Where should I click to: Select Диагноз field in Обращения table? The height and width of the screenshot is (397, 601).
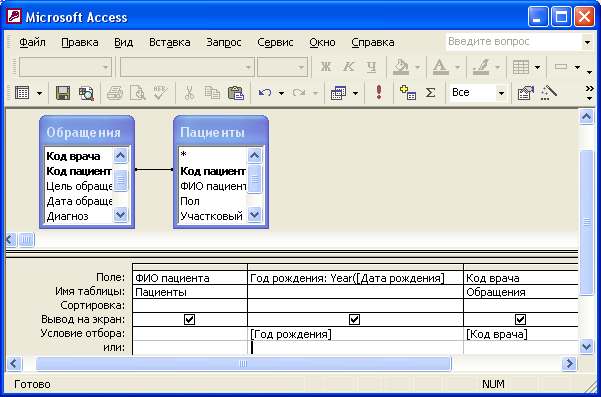[x=67, y=216]
